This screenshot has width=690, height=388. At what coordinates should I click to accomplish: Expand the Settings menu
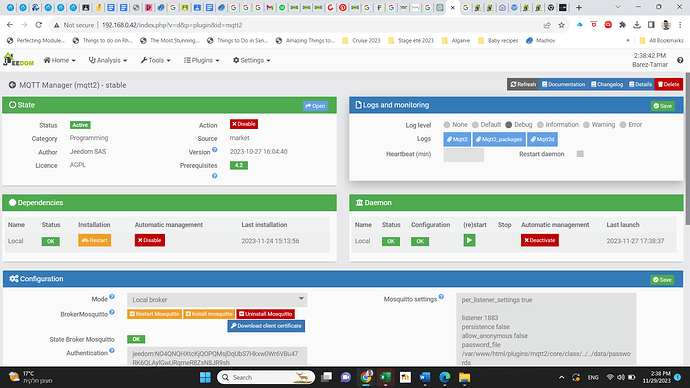point(252,60)
